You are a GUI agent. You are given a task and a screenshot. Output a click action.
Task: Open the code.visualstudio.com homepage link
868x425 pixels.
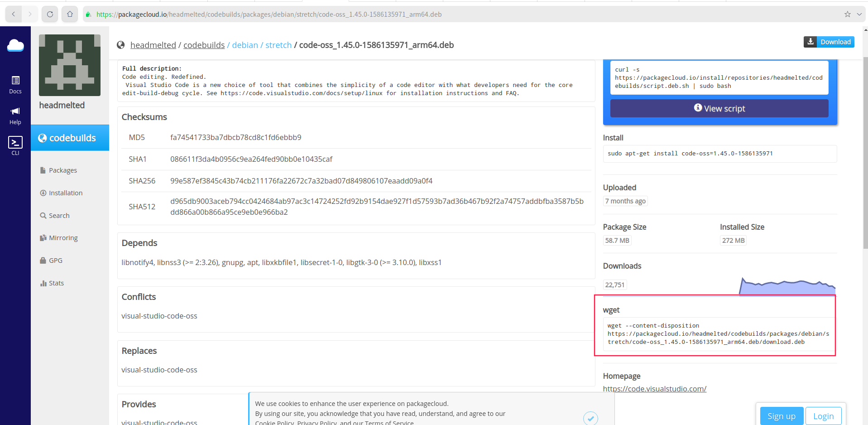point(654,389)
